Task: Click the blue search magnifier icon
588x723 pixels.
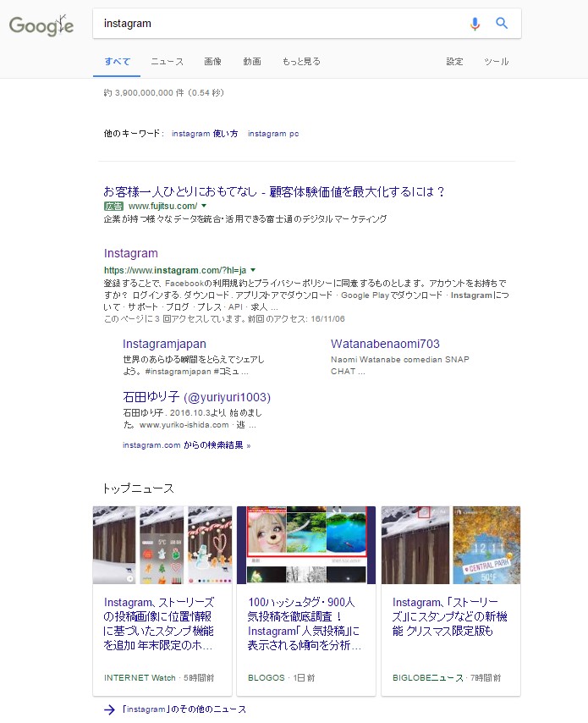Action: click(502, 23)
